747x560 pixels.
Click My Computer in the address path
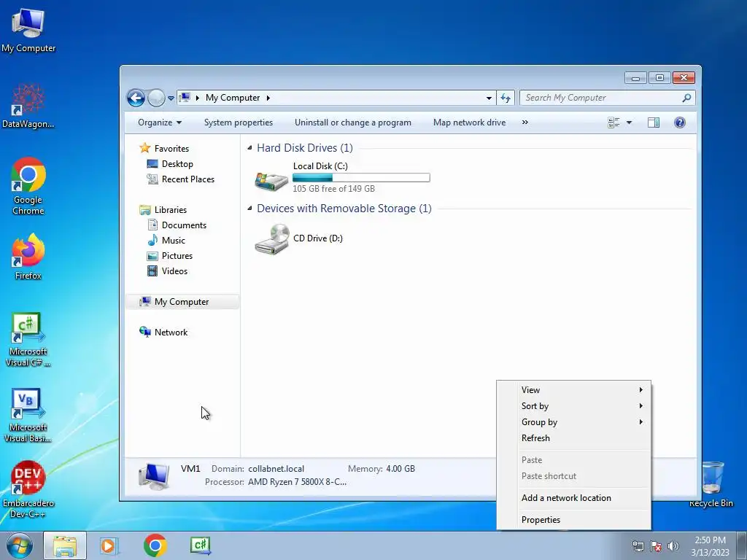(233, 98)
